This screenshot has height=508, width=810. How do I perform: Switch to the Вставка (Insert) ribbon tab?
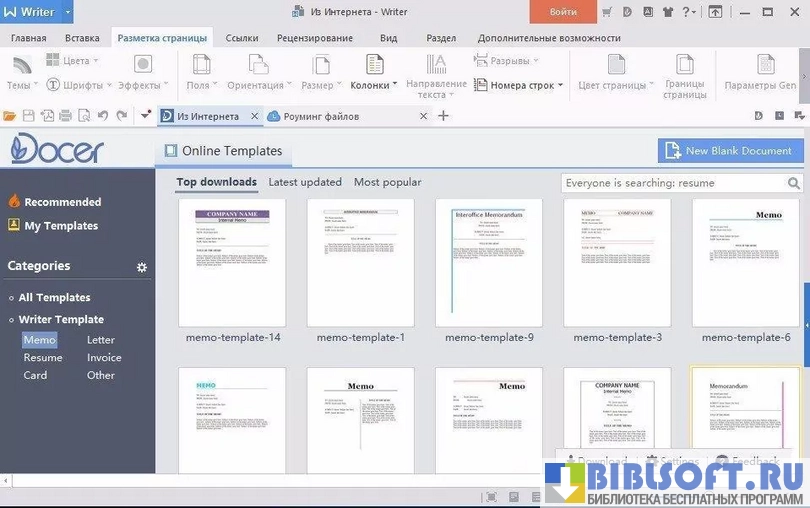(x=82, y=38)
